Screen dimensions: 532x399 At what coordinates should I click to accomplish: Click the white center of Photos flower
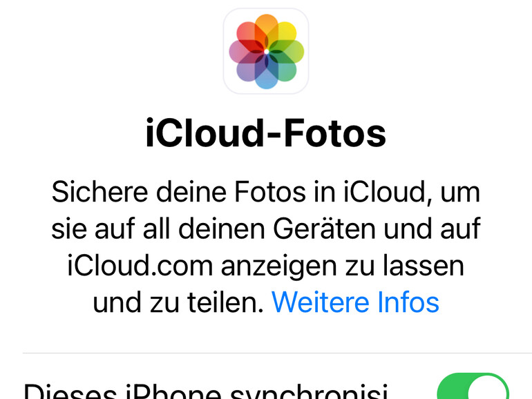tap(266, 52)
